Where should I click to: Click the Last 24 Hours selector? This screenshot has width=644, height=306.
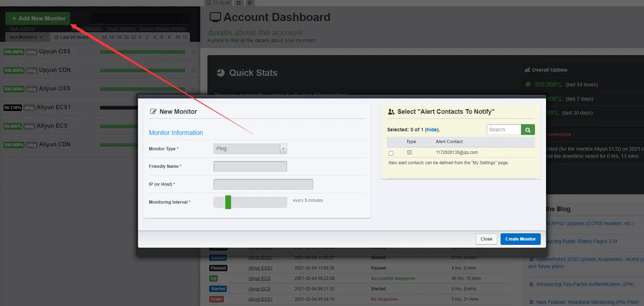72,37
